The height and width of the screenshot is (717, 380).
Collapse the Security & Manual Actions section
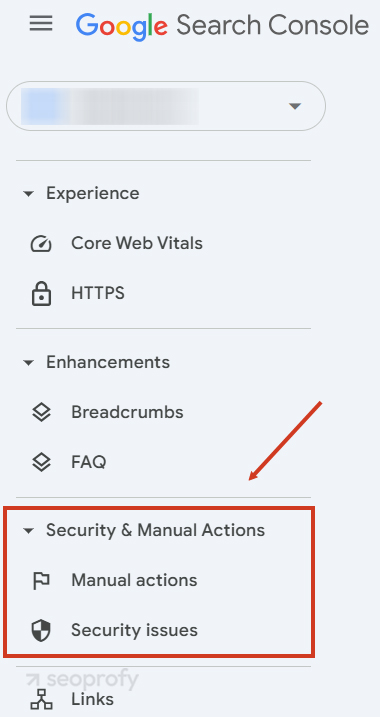[28, 531]
